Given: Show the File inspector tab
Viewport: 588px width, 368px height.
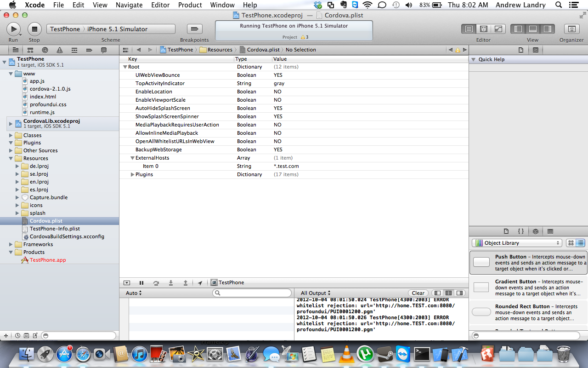Looking at the screenshot, I should coord(521,50).
